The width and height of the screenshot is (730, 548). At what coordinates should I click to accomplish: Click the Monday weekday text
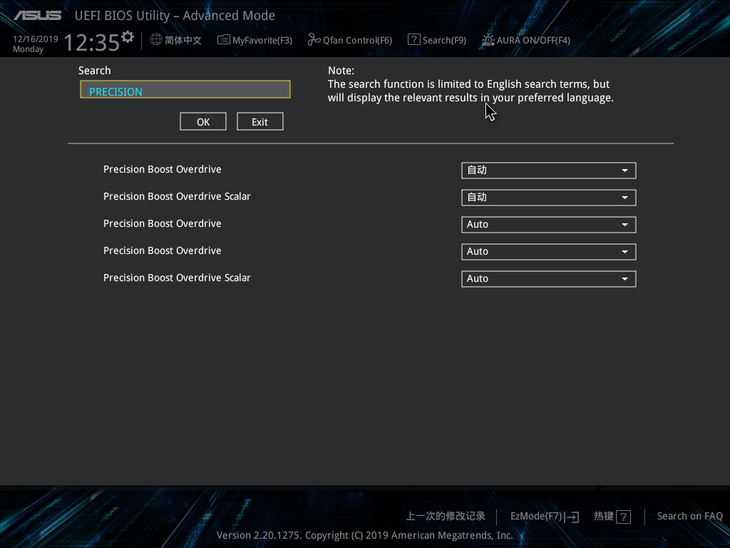coord(28,49)
